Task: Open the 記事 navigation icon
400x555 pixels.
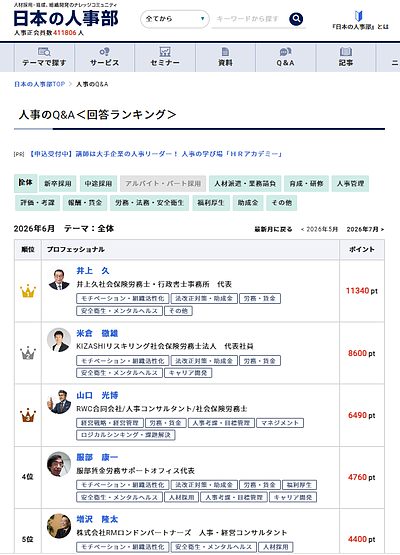Action: coord(346,52)
